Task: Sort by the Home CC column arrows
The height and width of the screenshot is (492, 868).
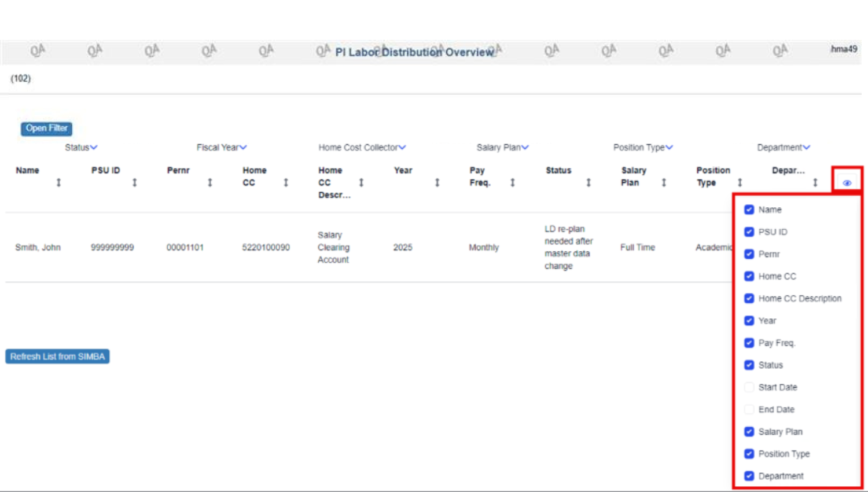Action: point(286,183)
